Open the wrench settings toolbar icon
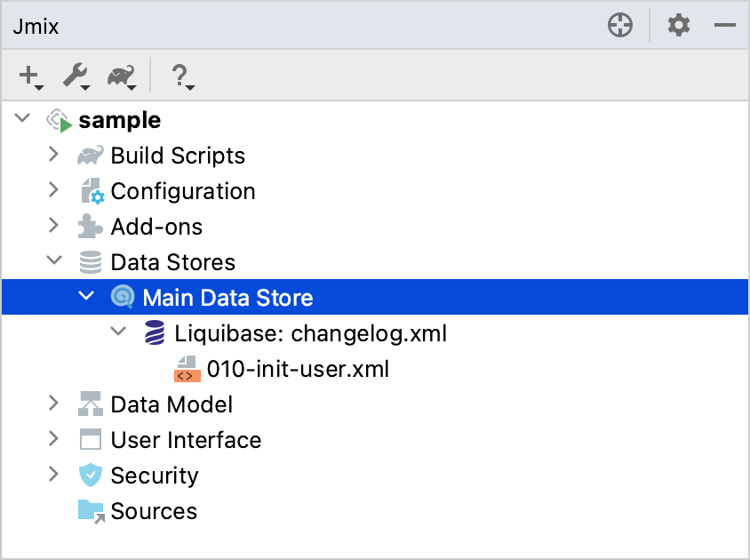This screenshot has height=560, width=750. click(75, 76)
